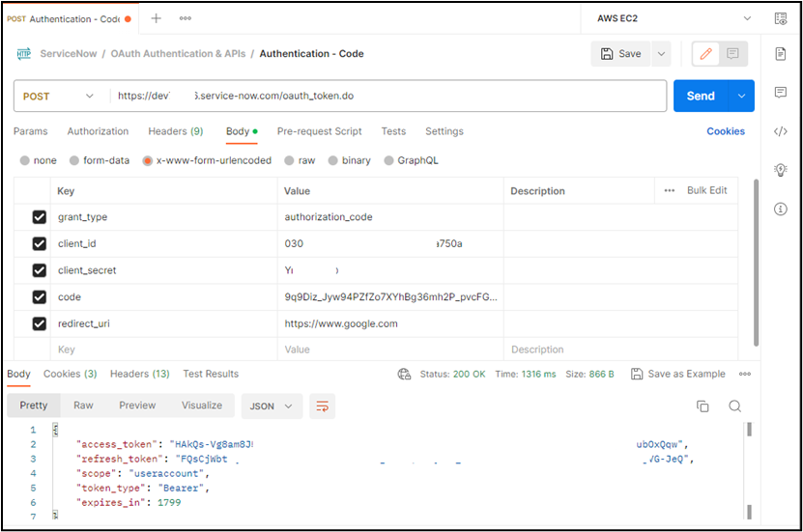
Task: Copy the response body with copy icon
Action: coord(703,406)
